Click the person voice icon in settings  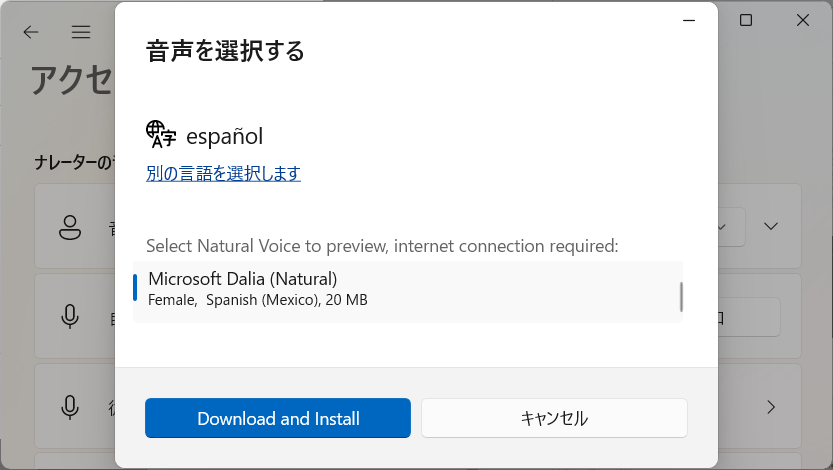tap(70, 227)
